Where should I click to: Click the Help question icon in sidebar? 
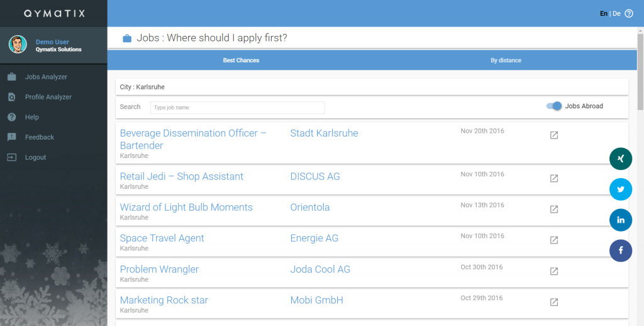click(x=12, y=117)
